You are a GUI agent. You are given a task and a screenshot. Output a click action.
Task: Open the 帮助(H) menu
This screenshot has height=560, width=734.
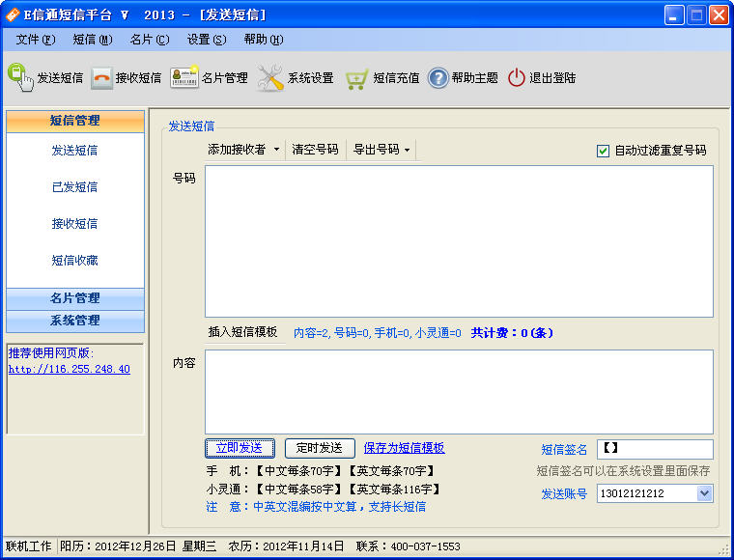pos(264,40)
